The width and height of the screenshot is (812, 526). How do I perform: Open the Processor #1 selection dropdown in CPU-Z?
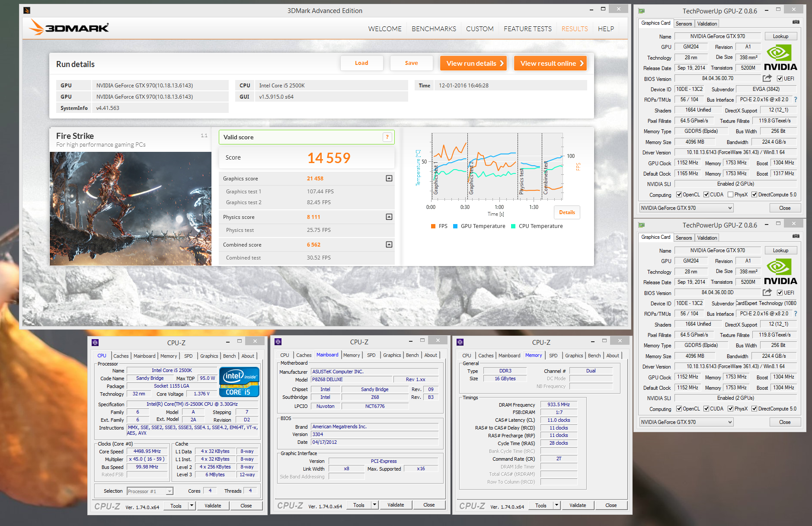pos(150,491)
